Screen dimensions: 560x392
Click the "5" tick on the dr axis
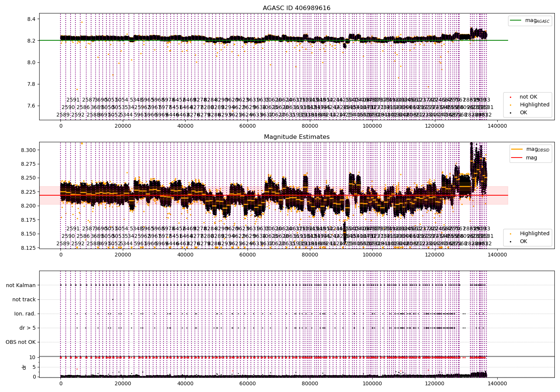tap(34, 367)
